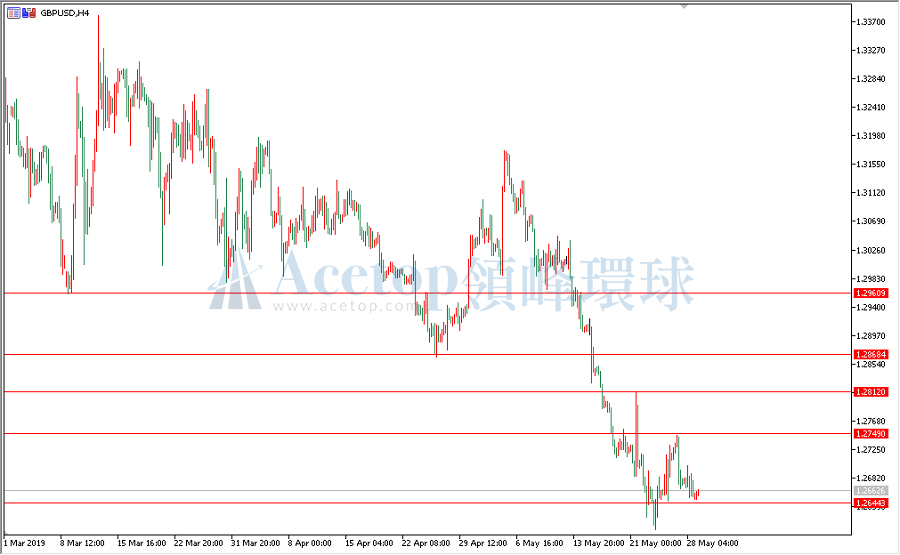Click the 31 Mar 20:00 time label
This screenshot has height=555, width=900.
coord(255,543)
